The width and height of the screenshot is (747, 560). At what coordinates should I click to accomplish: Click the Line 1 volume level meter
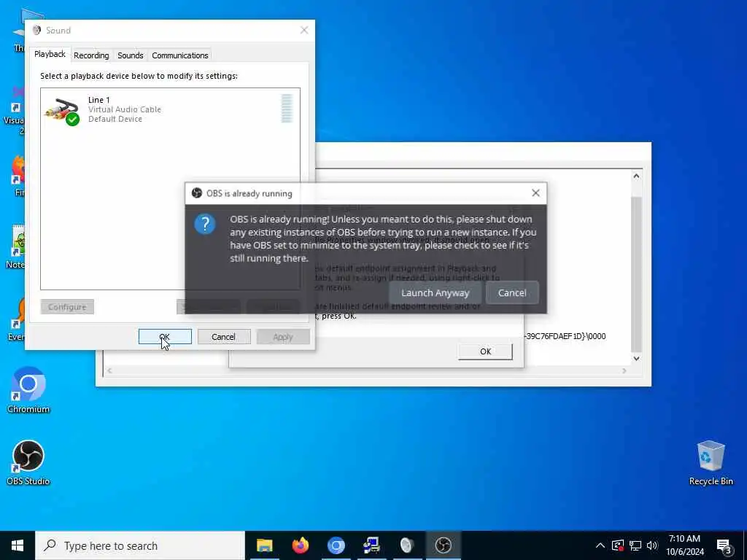click(286, 109)
